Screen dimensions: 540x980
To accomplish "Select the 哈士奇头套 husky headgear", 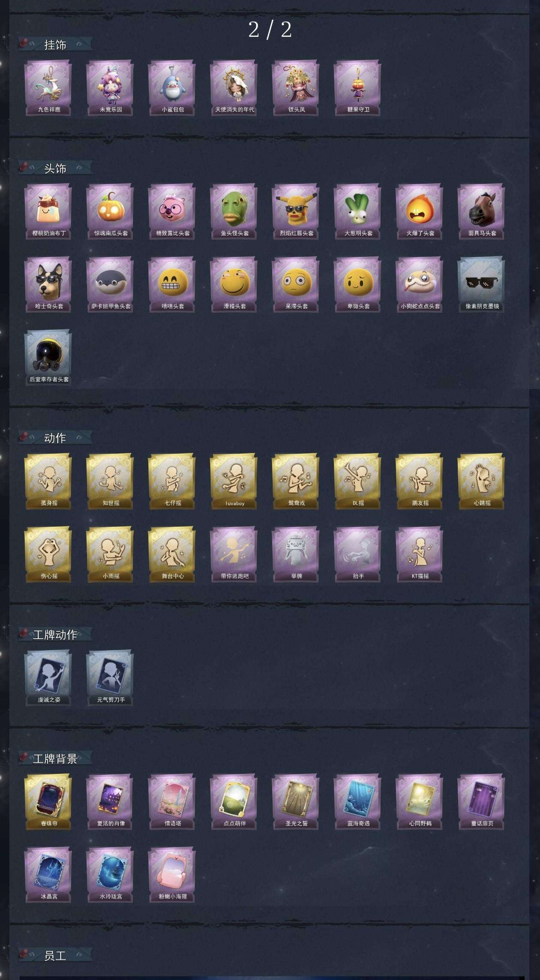I will [48, 284].
